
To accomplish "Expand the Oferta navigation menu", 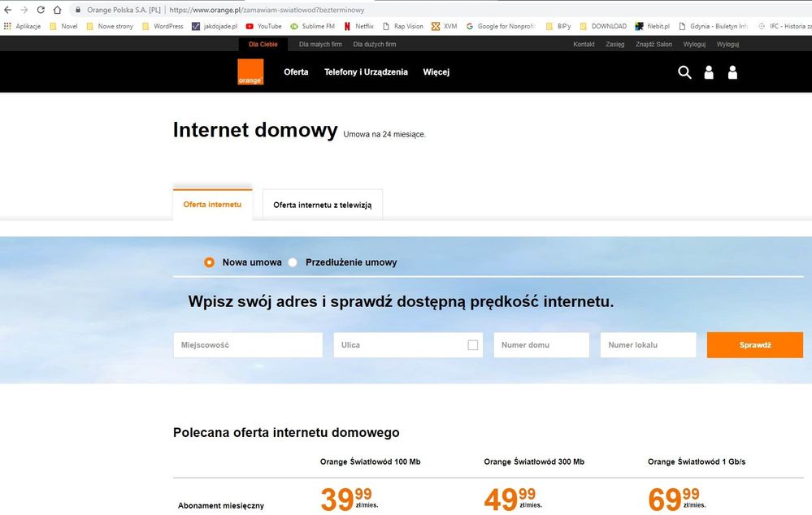I will click(296, 72).
